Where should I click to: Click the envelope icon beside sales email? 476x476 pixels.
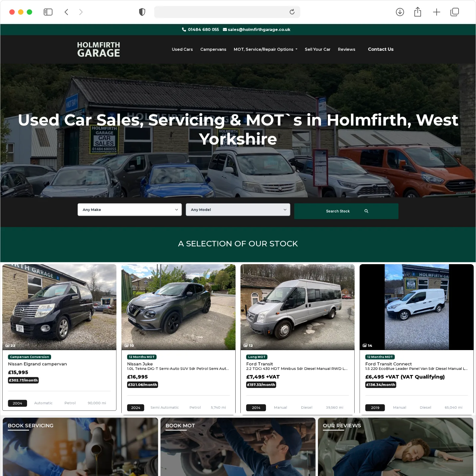225,29
